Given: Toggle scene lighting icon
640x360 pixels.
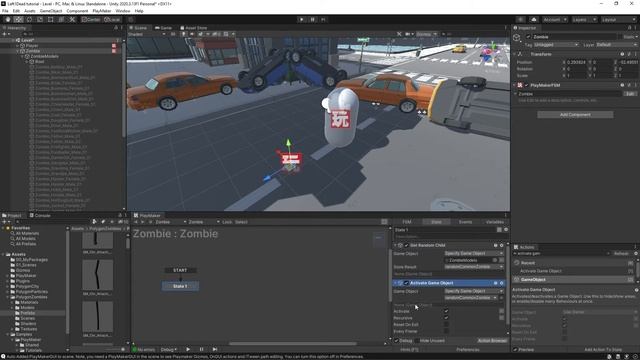Looking at the screenshot, I should point(184,34).
